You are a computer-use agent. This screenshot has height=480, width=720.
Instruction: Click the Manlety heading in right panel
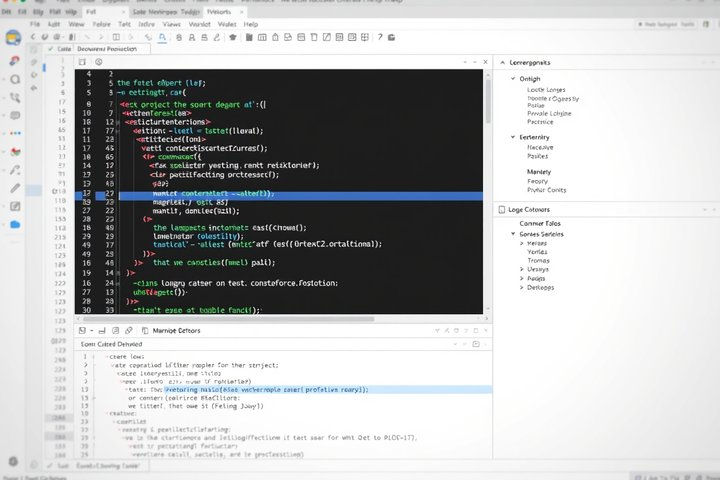coord(539,172)
